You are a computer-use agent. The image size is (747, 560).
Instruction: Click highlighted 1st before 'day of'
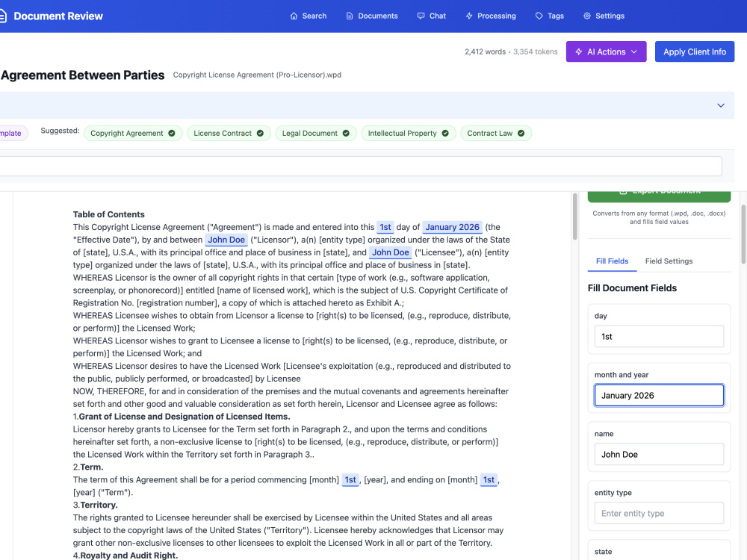385,227
